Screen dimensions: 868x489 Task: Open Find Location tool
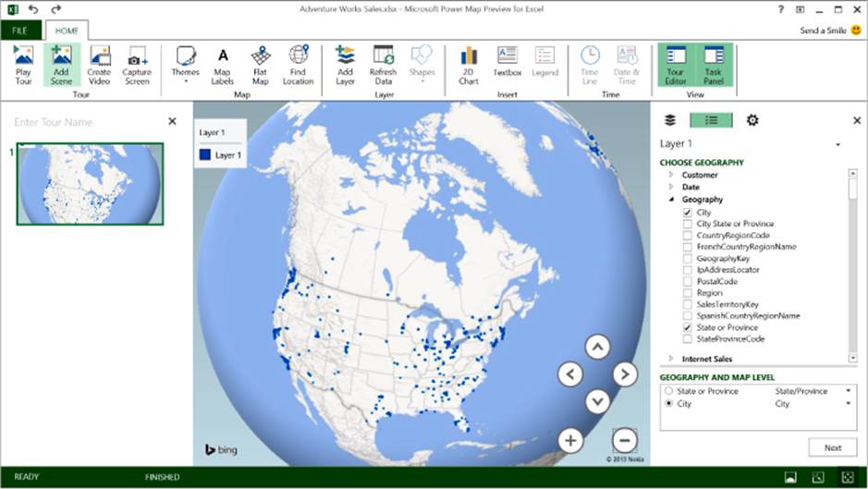[298, 66]
